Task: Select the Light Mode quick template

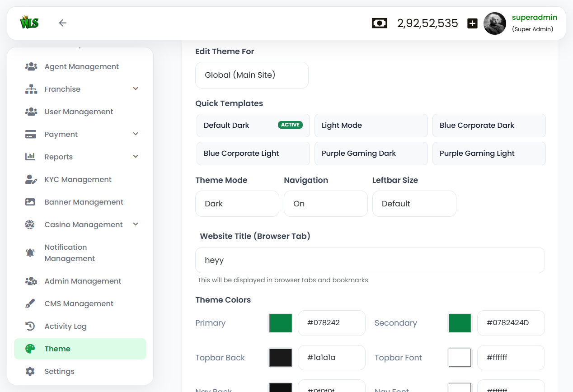Action: [x=371, y=126]
